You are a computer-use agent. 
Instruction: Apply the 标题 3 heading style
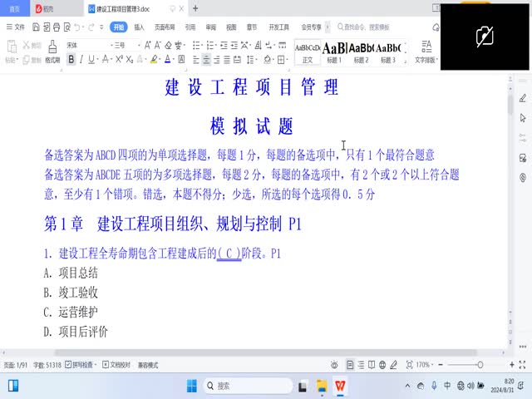tap(388, 53)
